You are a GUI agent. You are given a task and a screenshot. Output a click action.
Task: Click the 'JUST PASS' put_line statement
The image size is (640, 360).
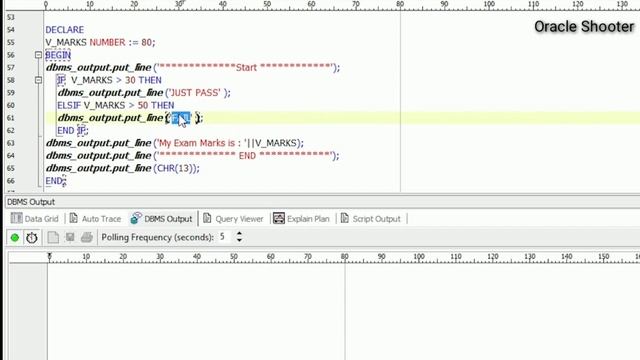[144, 93]
